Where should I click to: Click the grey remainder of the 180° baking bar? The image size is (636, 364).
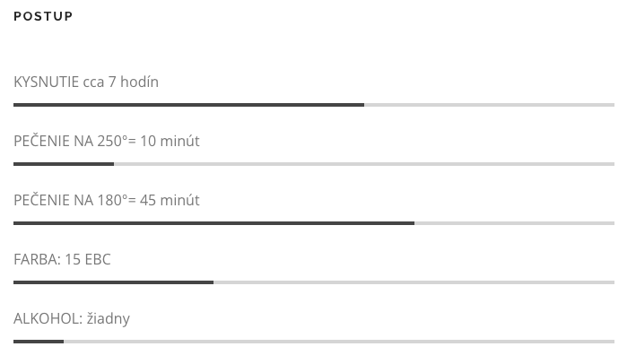[x=514, y=223]
